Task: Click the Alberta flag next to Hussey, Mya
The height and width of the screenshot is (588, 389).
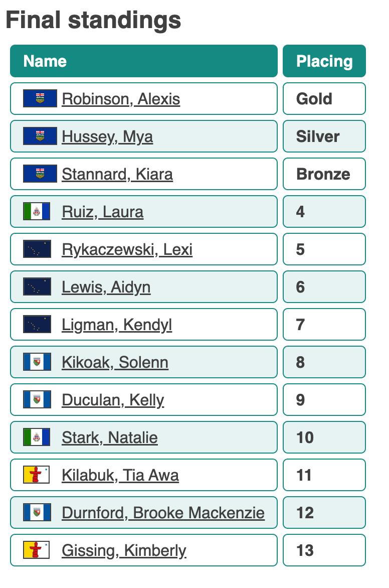Action: 40,136
